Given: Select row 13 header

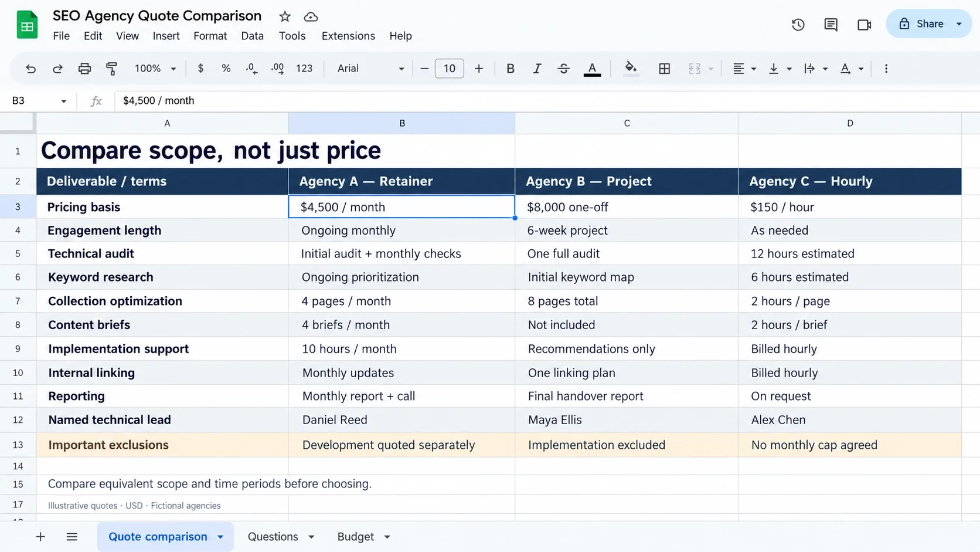Looking at the screenshot, I should click(18, 445).
